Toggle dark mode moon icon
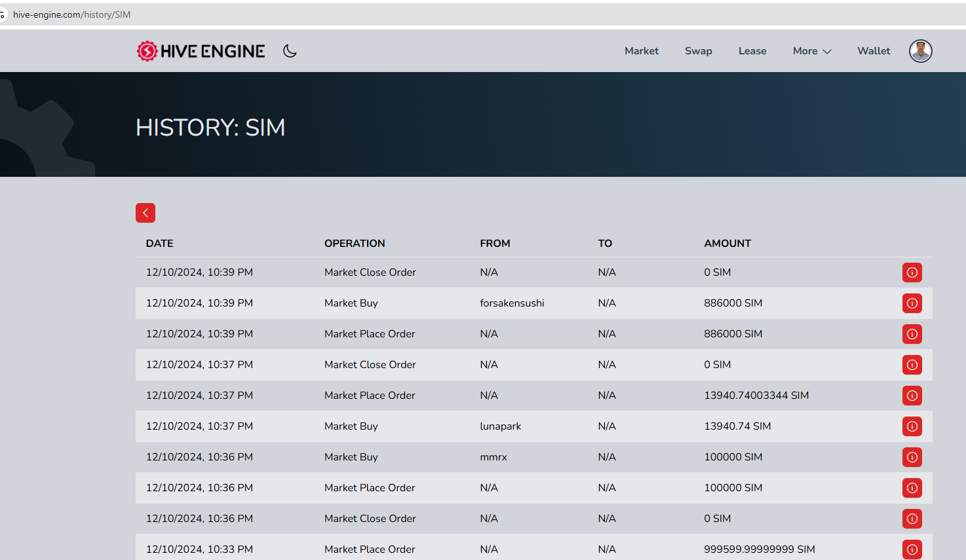Image resolution: width=966 pixels, height=560 pixels. pyautogui.click(x=290, y=51)
